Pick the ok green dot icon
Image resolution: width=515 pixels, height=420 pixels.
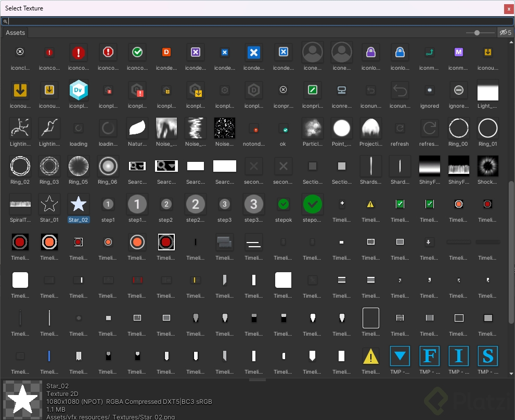pos(283,128)
